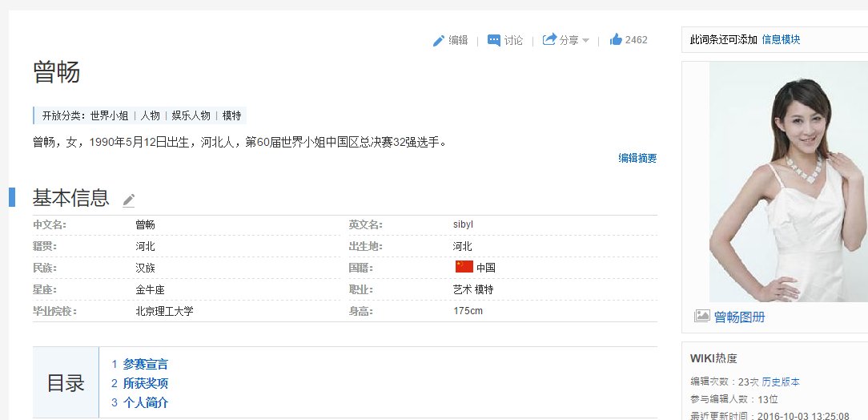Screen dimensions: 868x420
Task: Click the share arrow icon
Action: click(549, 40)
